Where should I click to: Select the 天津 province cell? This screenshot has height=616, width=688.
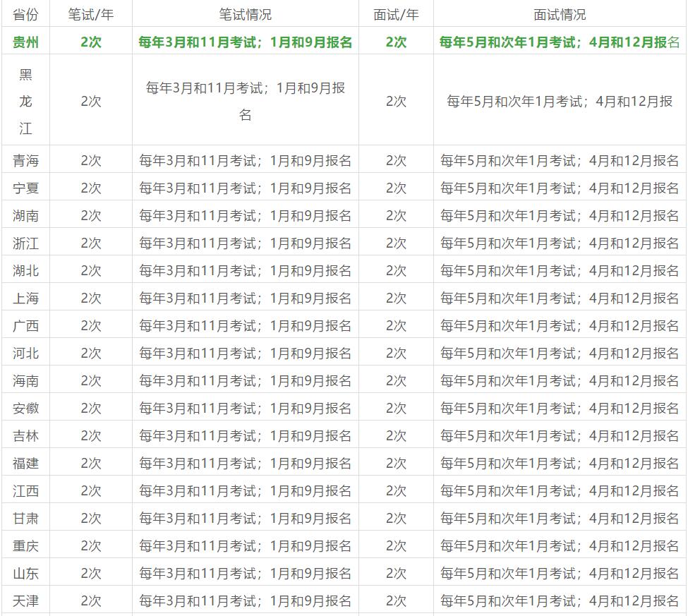[25, 600]
